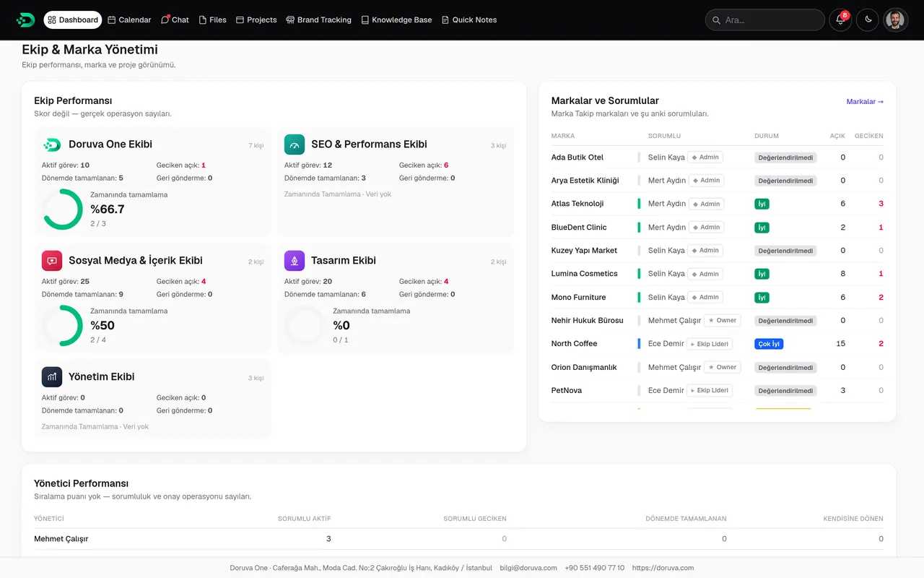Click the Doruva logo in the navbar
The height and width of the screenshot is (578, 924).
click(x=25, y=20)
